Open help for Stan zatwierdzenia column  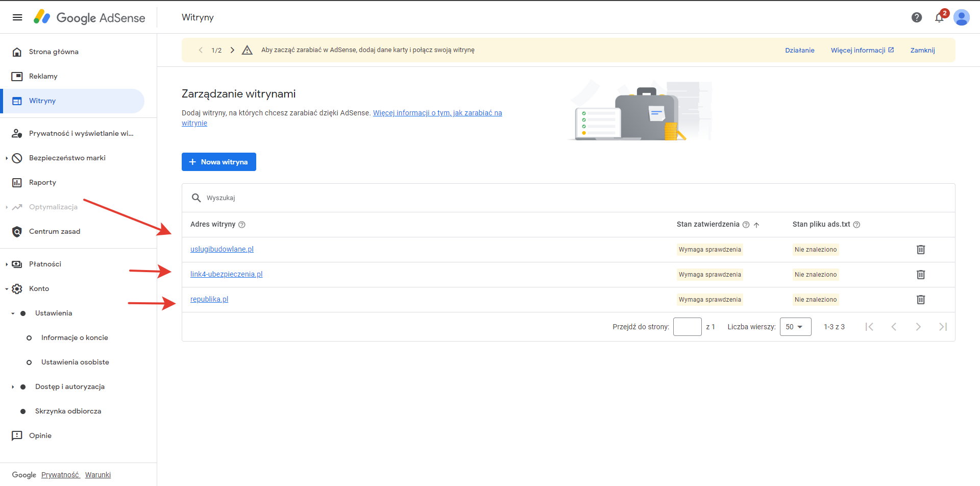(x=746, y=225)
